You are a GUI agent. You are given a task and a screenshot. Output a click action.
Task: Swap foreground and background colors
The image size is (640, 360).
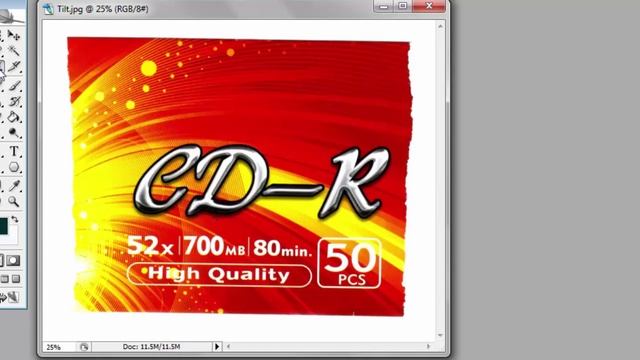click(x=15, y=220)
